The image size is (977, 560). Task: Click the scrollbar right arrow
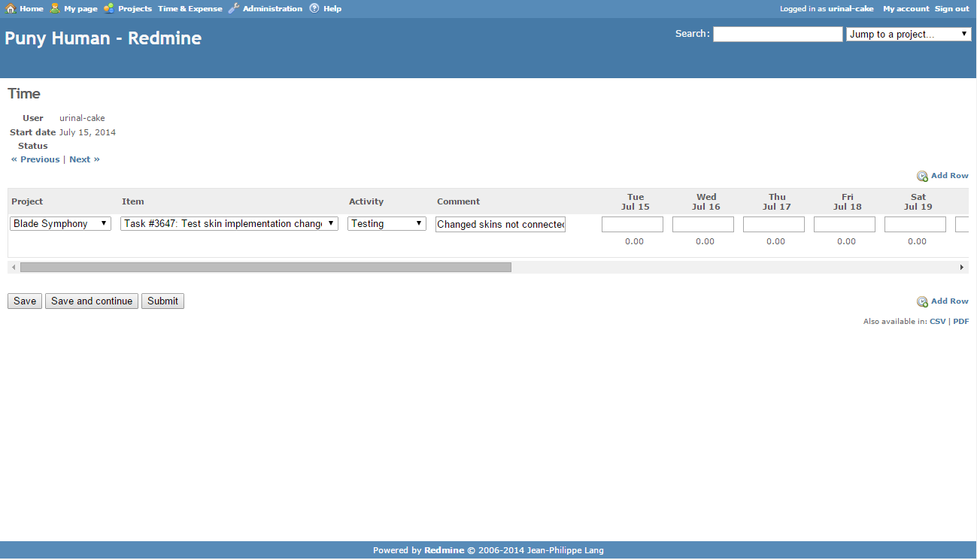tap(962, 267)
